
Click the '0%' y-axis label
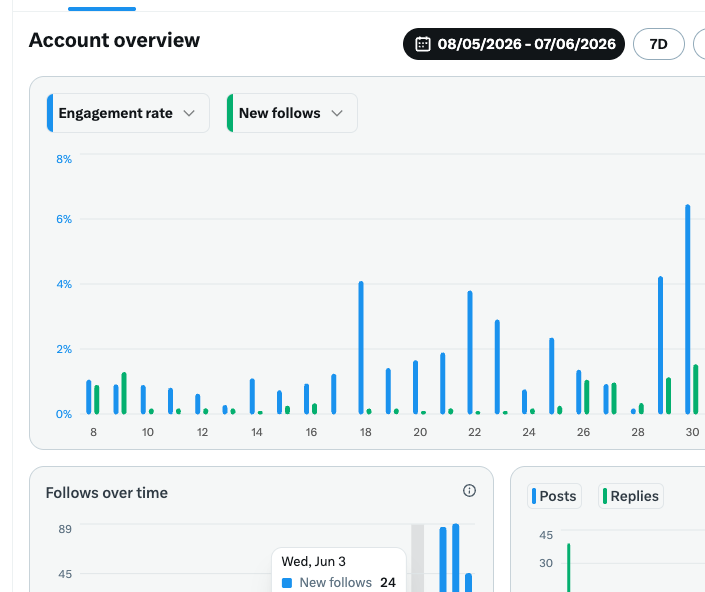coord(64,414)
